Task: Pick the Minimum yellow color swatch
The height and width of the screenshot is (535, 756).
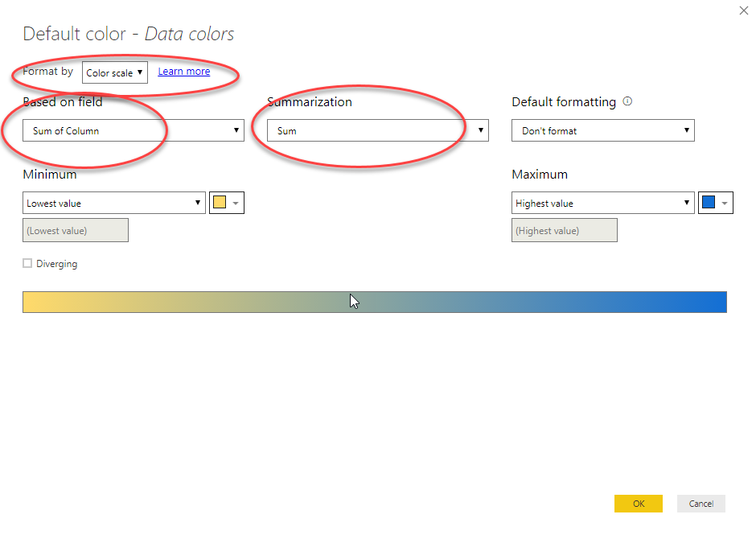Action: tap(220, 202)
